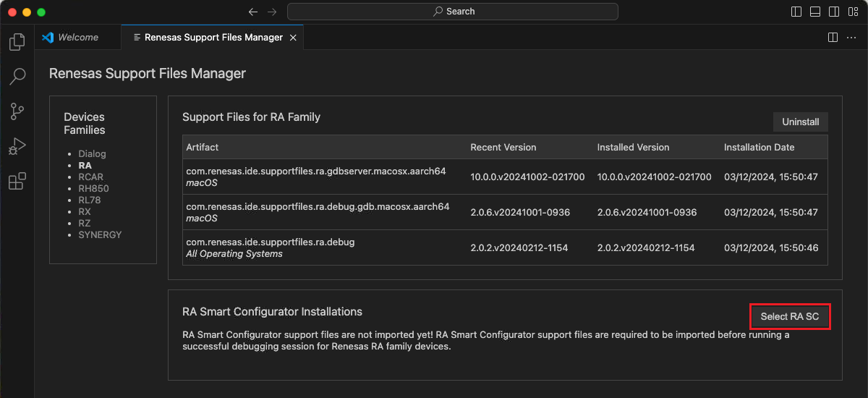
Task: Click the macOS window minimize button
Action: tap(27, 12)
